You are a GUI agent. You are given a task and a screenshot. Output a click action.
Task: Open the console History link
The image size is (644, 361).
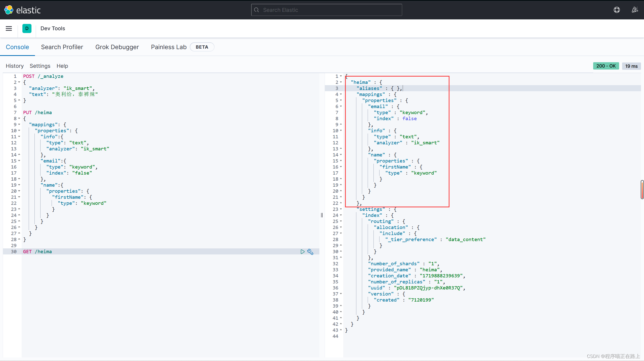(x=15, y=66)
